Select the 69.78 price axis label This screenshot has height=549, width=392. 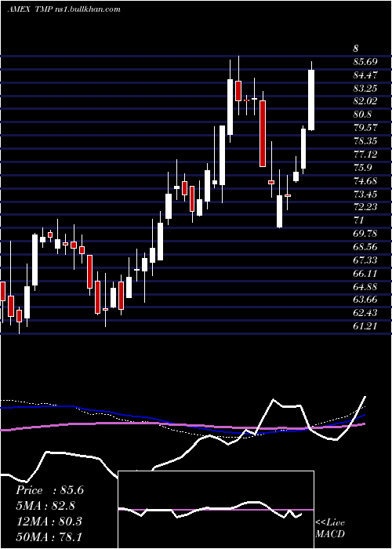coord(365,233)
